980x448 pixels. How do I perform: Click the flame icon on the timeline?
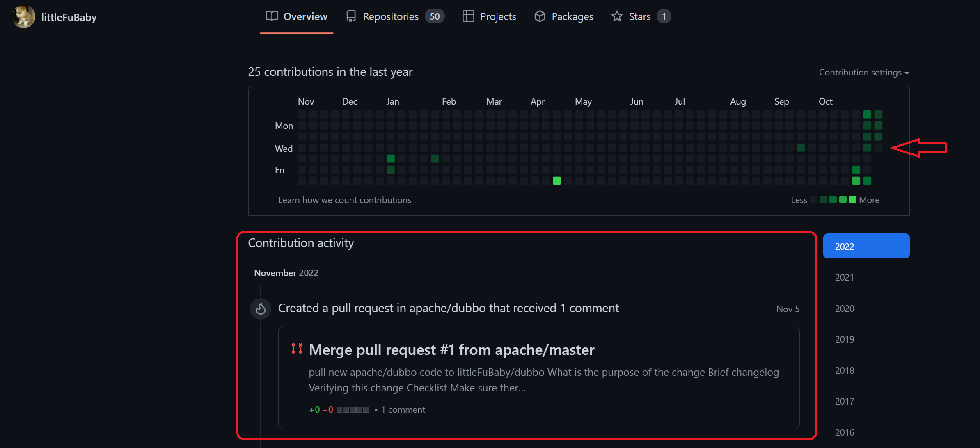coord(261,309)
